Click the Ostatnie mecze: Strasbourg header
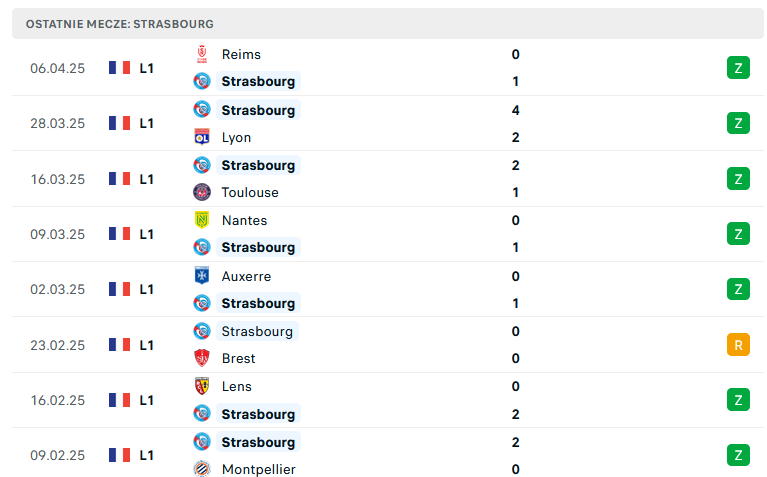Image resolution: width=767 pixels, height=477 pixels. (120, 24)
